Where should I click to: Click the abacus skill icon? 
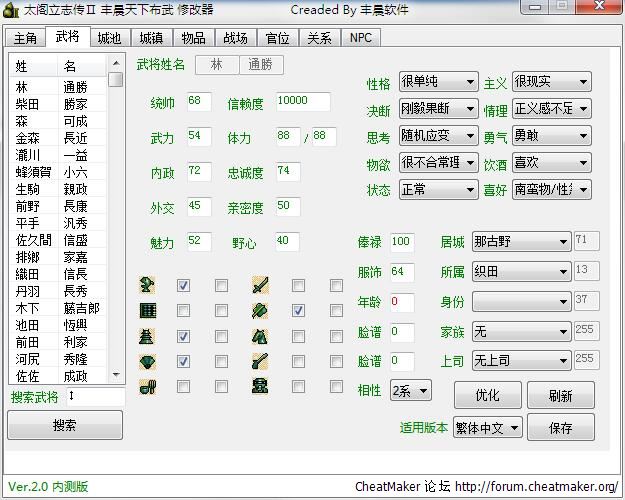(147, 311)
